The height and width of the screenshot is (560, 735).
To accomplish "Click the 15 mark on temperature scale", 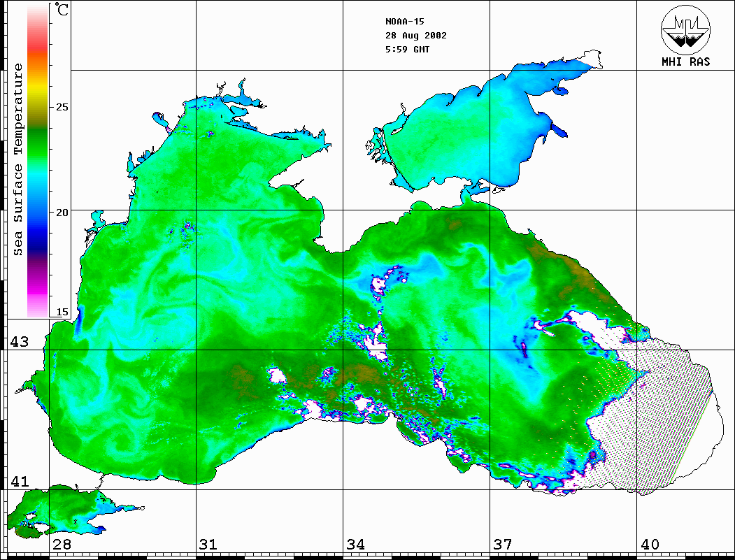I will coord(62,312).
